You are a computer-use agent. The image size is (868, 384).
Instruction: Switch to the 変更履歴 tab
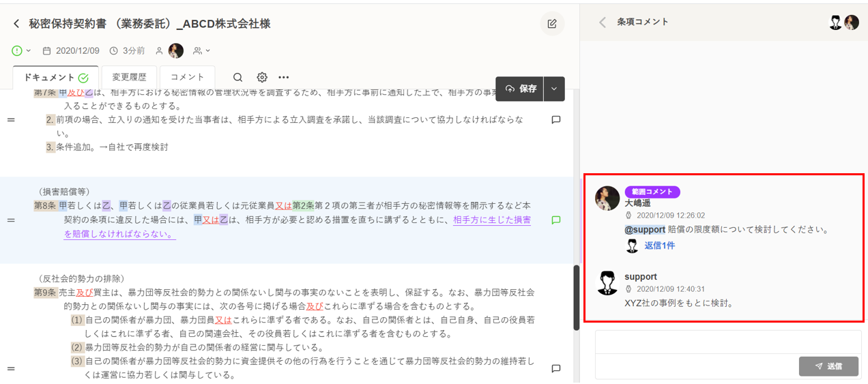coord(129,78)
